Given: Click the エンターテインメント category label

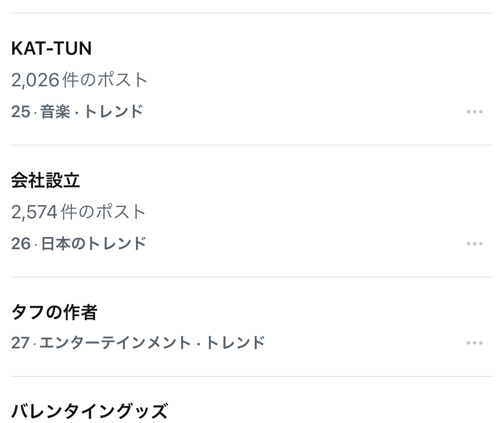Looking at the screenshot, I should tap(115, 343).
